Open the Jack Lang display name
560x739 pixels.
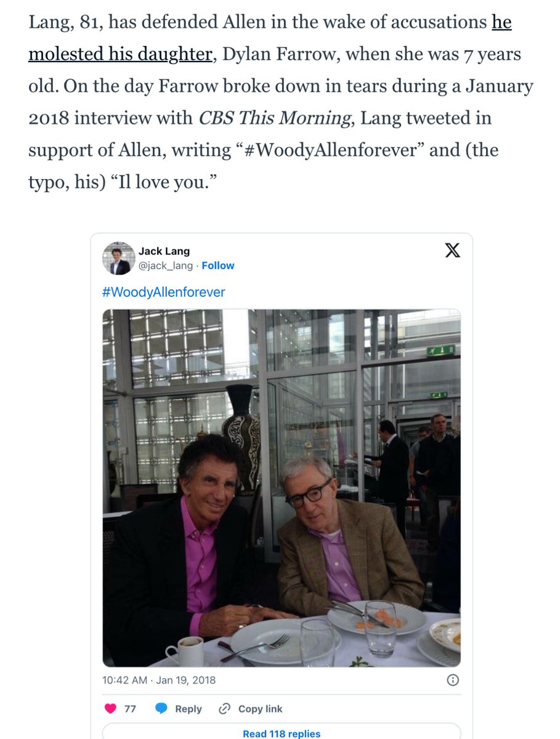(x=164, y=251)
